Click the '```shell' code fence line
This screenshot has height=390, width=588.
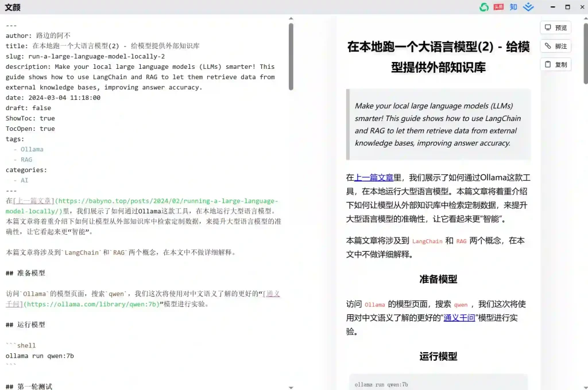[x=21, y=345]
